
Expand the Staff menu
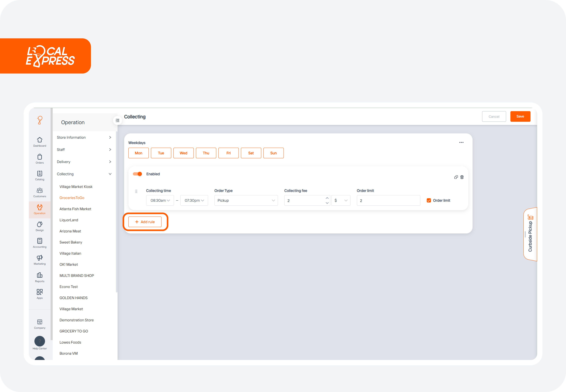(x=84, y=150)
